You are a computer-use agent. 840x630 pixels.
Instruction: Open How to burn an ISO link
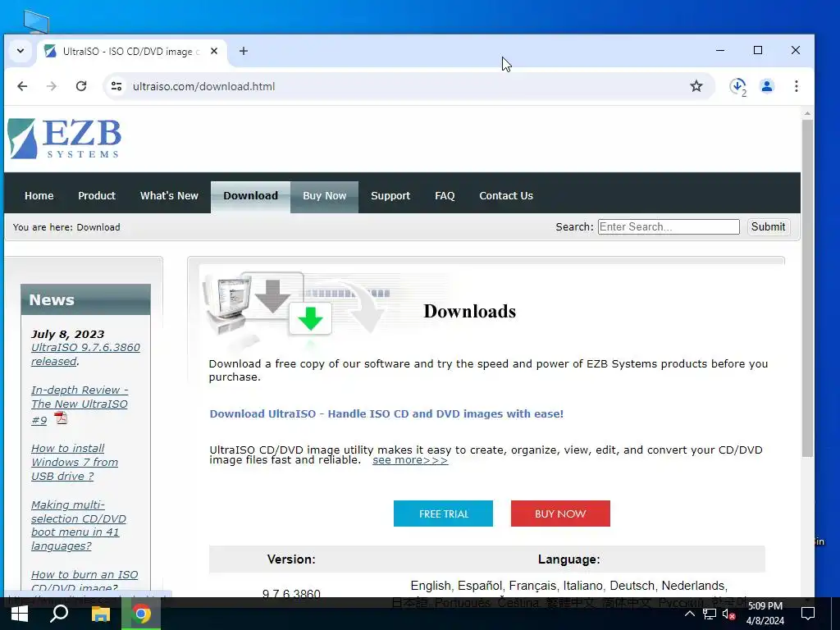point(84,582)
